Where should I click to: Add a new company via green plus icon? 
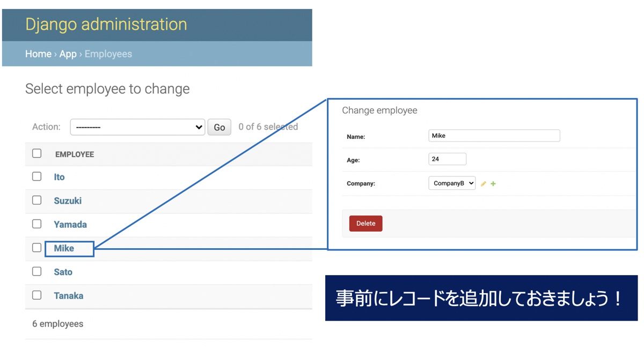pyautogui.click(x=493, y=183)
